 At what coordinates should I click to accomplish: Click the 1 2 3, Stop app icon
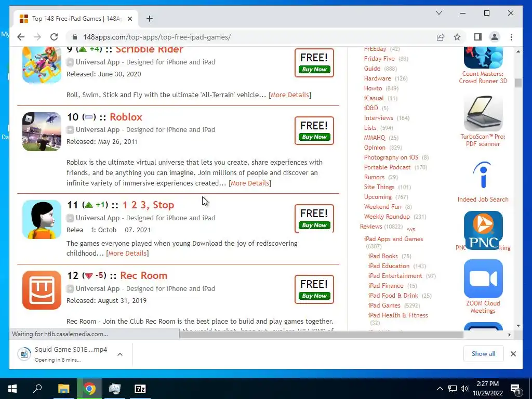tap(42, 220)
